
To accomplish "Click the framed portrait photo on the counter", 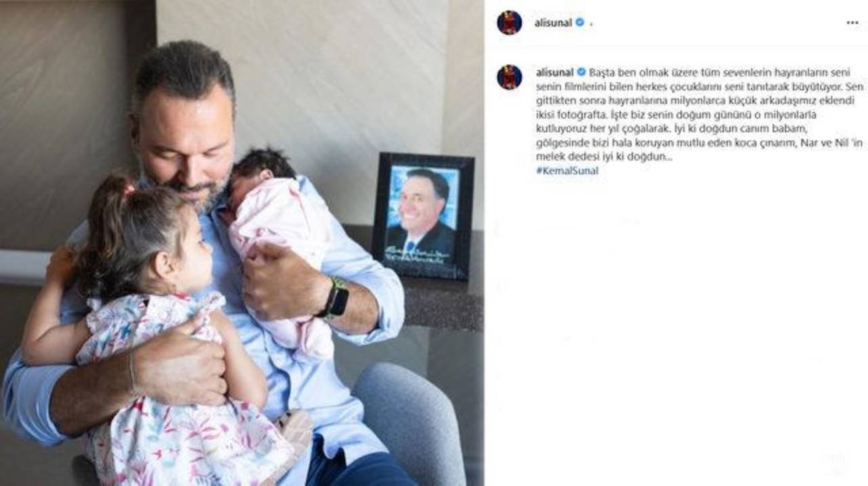I will (x=422, y=215).
